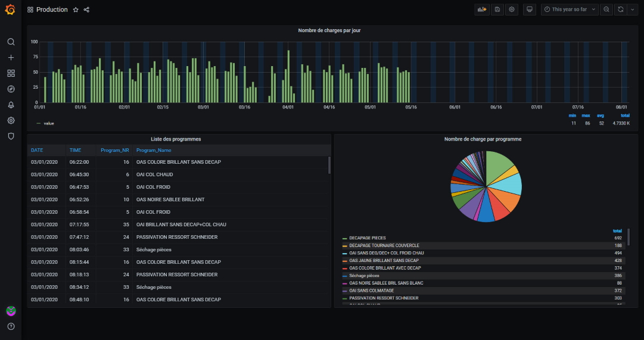The image size is (644, 340).
Task: Open the refresh interval dropdown arrow
Action: [631, 10]
